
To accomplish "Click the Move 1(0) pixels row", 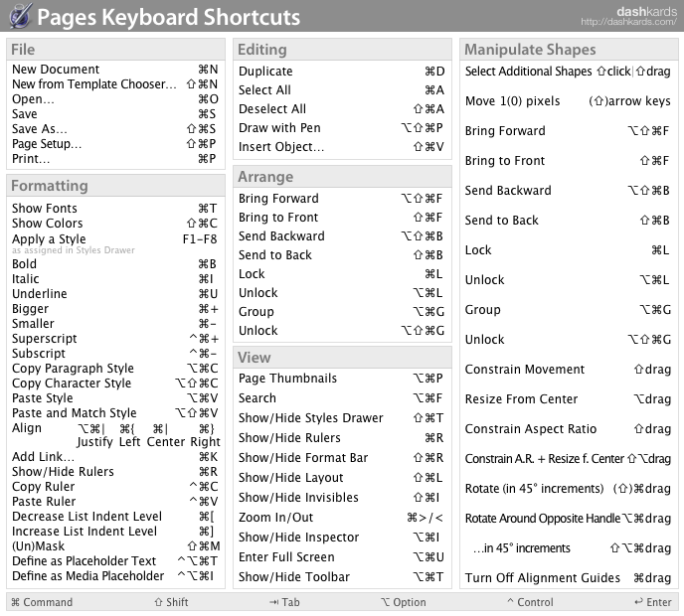I will click(x=568, y=101).
